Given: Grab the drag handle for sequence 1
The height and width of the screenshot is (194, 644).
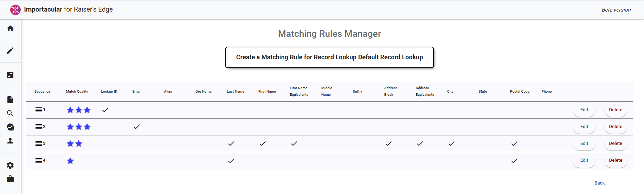Looking at the screenshot, I should tap(39, 110).
